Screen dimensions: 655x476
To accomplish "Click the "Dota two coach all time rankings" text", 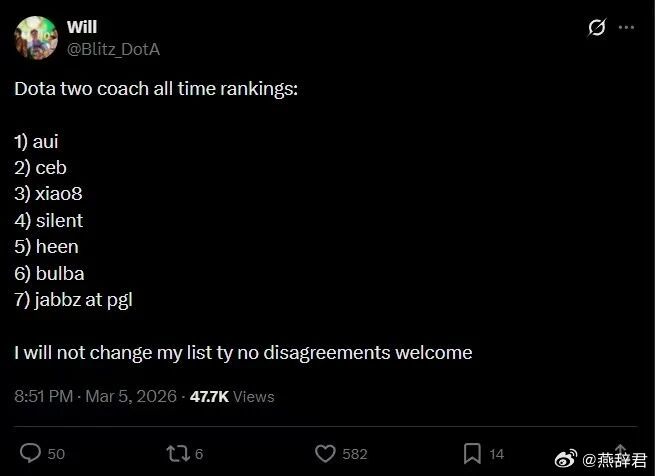I will point(156,88).
